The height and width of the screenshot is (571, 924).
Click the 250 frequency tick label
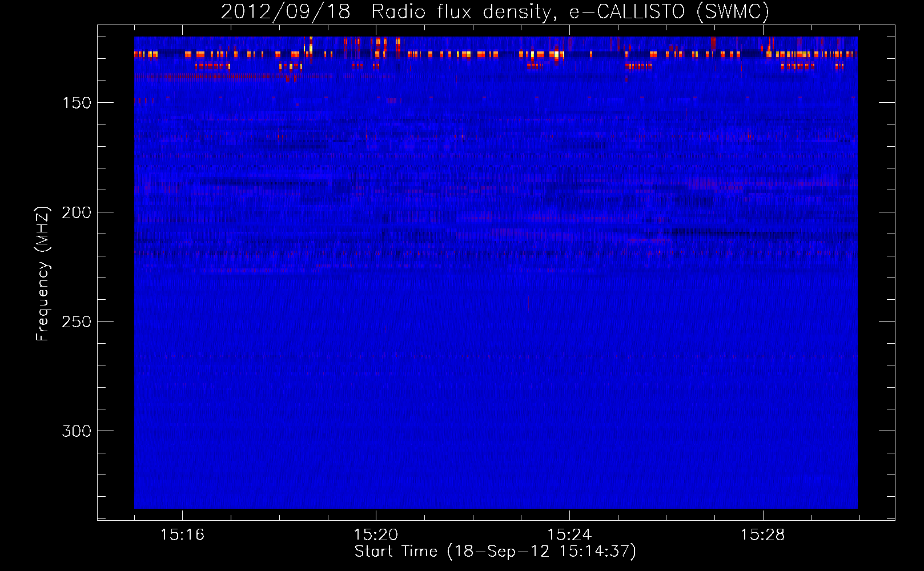pyautogui.click(x=77, y=322)
